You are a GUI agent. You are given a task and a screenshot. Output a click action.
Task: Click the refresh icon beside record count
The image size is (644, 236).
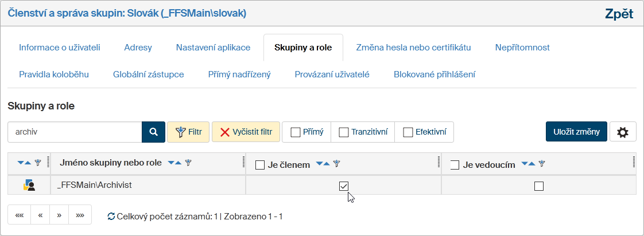111,217
